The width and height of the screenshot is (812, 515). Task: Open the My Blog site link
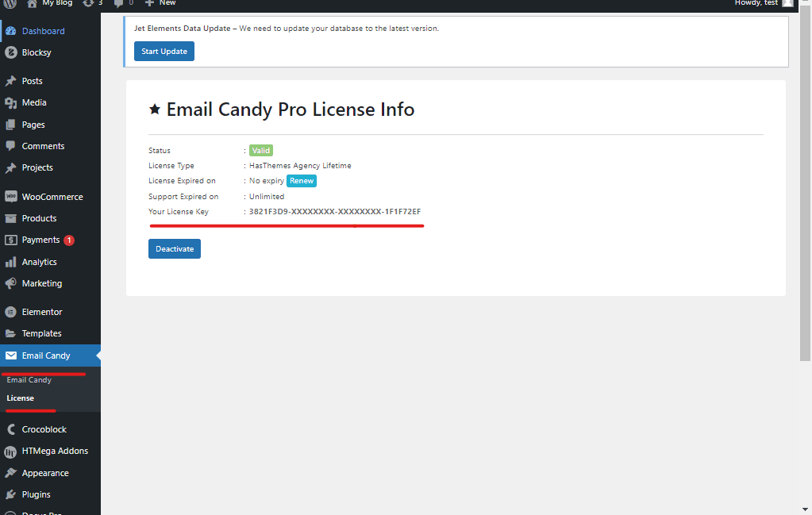[x=57, y=3]
